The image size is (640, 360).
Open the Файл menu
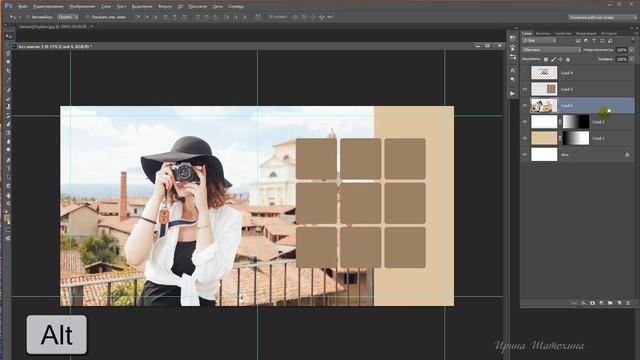tap(23, 7)
